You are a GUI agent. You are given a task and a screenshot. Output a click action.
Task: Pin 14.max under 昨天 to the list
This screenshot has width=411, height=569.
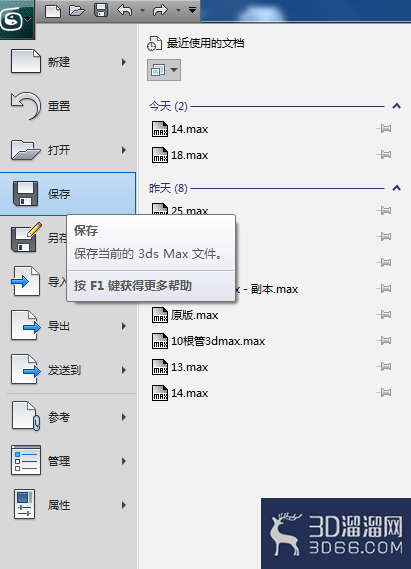(x=384, y=392)
